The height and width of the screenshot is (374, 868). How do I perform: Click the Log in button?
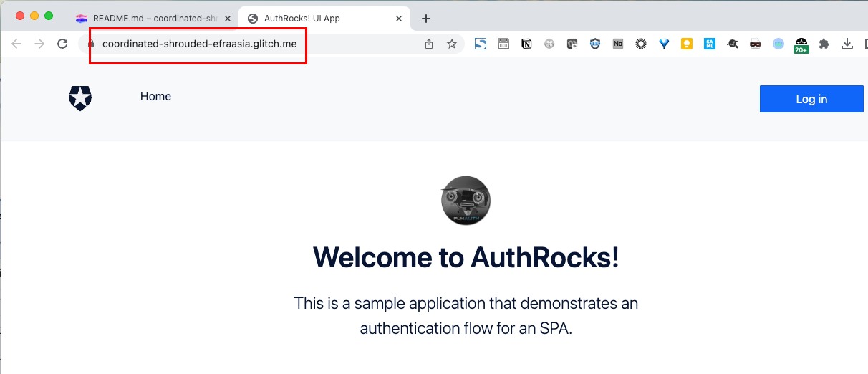(811, 99)
